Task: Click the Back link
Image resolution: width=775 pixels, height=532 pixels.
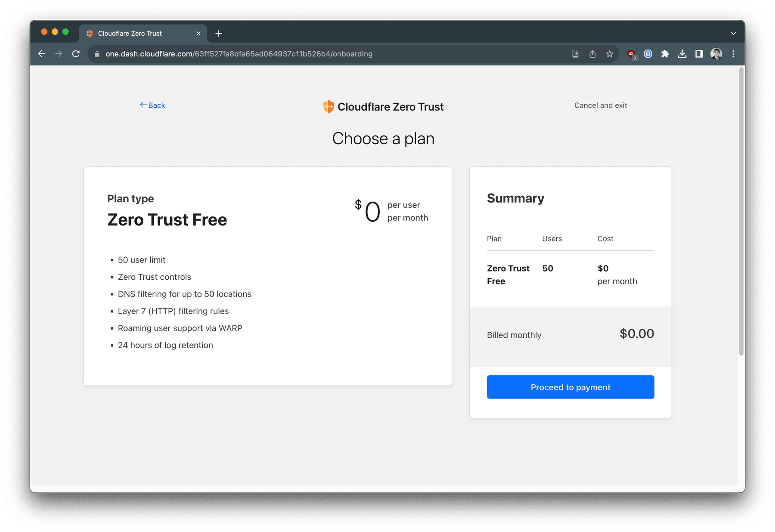Action: 152,105
